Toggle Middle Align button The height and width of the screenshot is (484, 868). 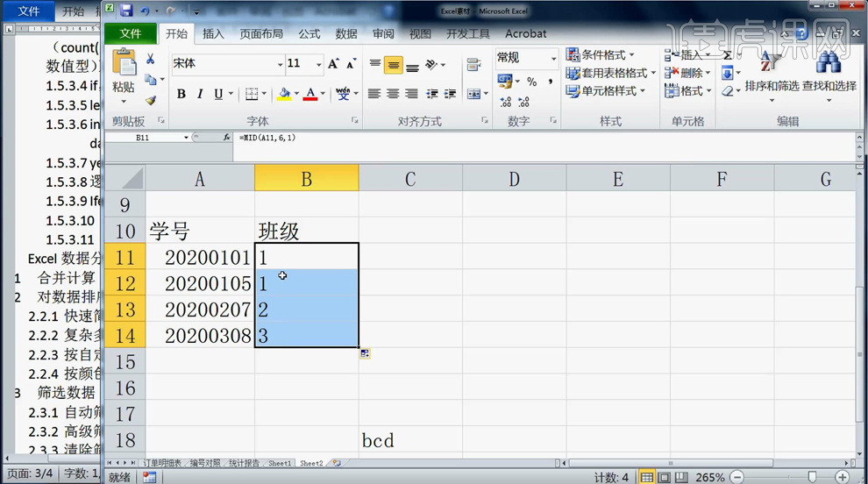pyautogui.click(x=393, y=66)
